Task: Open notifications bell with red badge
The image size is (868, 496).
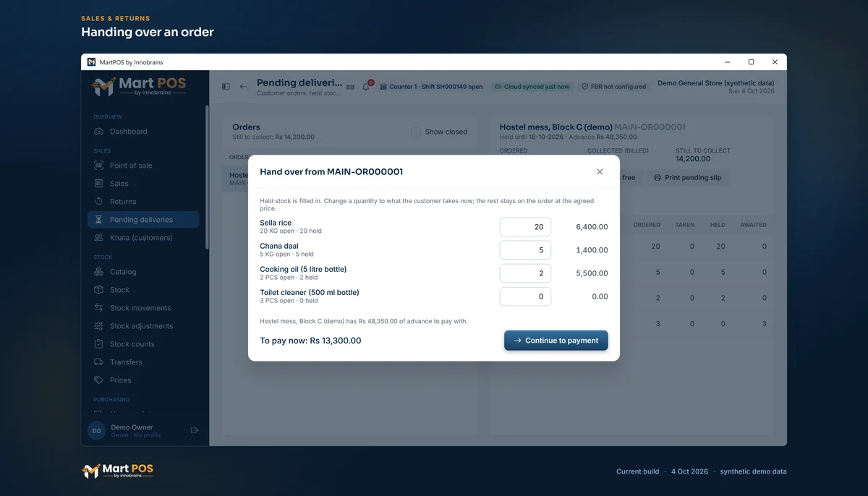Action: pyautogui.click(x=367, y=86)
